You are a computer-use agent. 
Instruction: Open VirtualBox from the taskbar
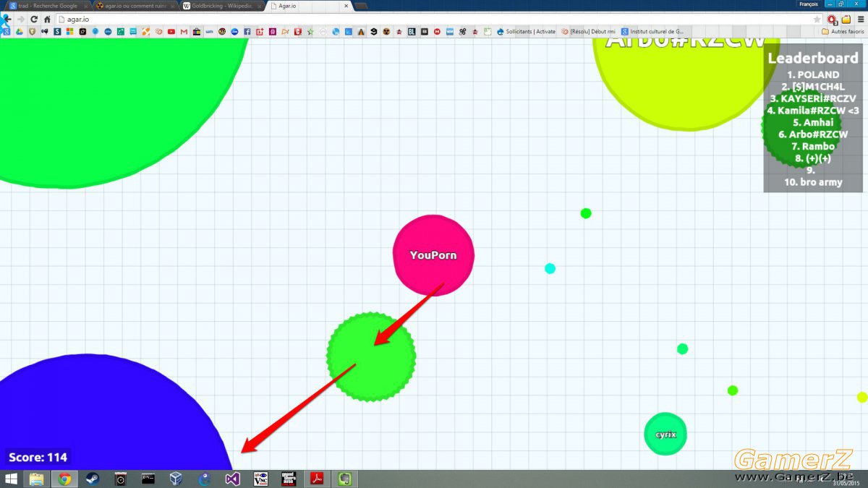tap(176, 479)
